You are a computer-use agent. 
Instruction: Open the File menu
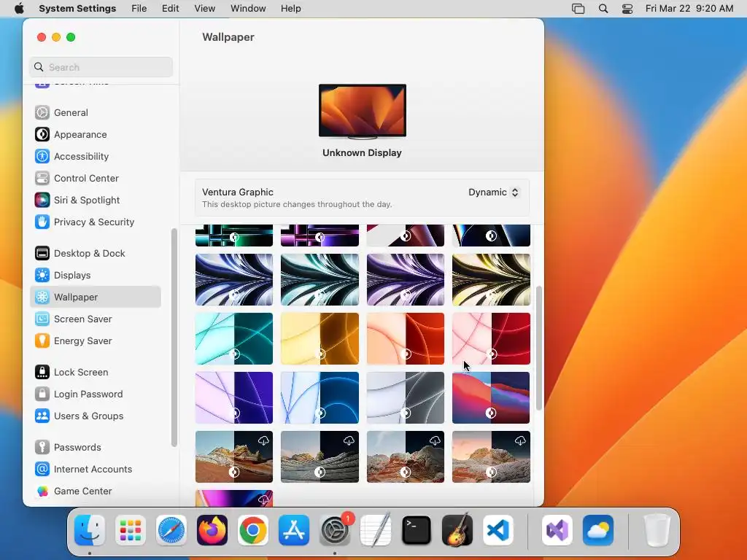[x=139, y=9]
